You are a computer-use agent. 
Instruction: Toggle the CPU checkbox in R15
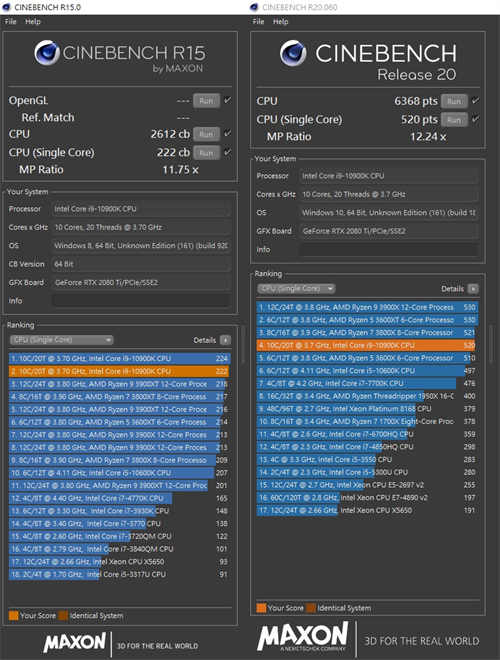pos(227,133)
